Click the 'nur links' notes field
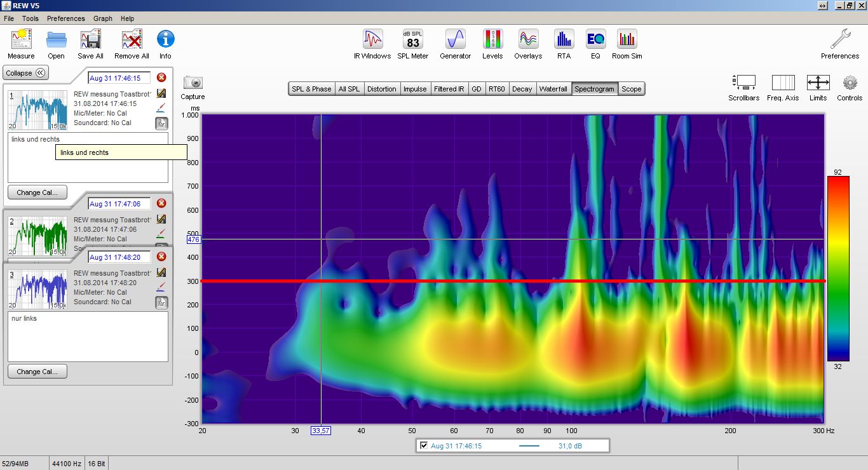 pos(88,337)
